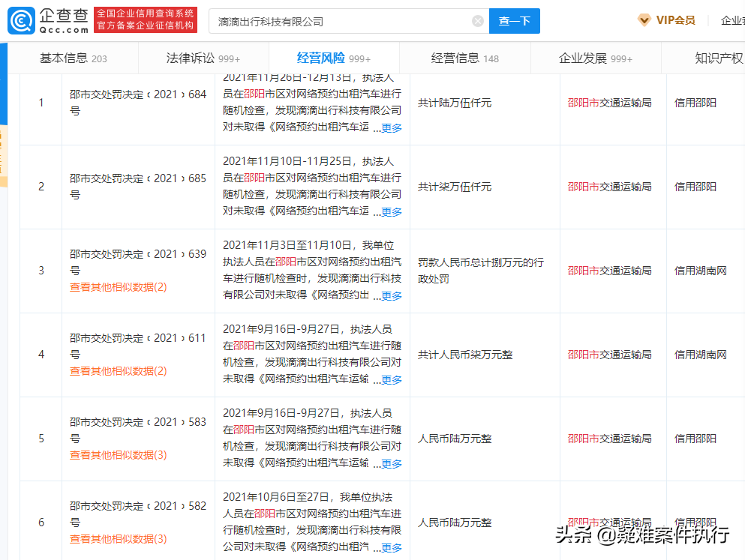Viewport: 745px width, 560px height.
Task: Click 邵阳市交通运输局 in row 2
Action: (x=610, y=187)
